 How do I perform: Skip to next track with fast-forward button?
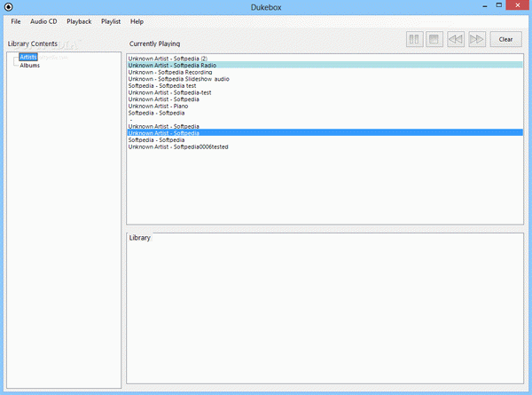[477, 39]
